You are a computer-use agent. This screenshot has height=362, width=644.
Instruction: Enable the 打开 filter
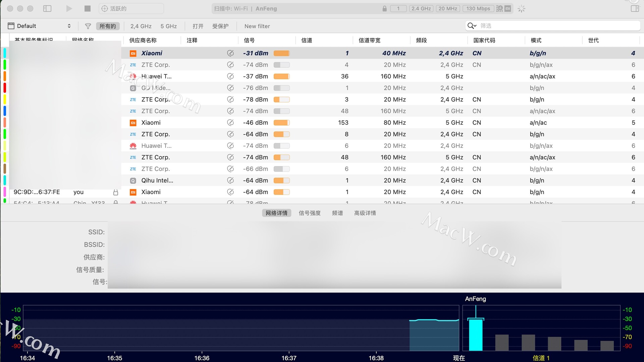[x=198, y=26]
